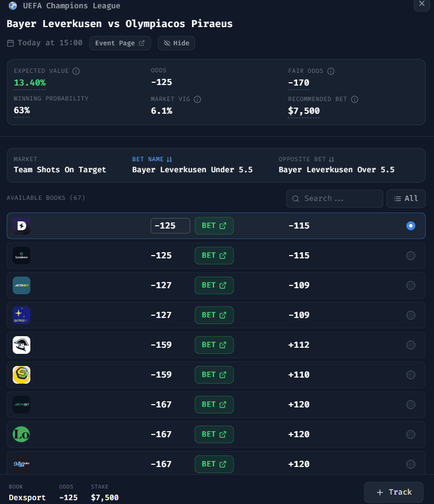Select the MyStake book icon
This screenshot has width=434, height=504.
click(x=21, y=464)
